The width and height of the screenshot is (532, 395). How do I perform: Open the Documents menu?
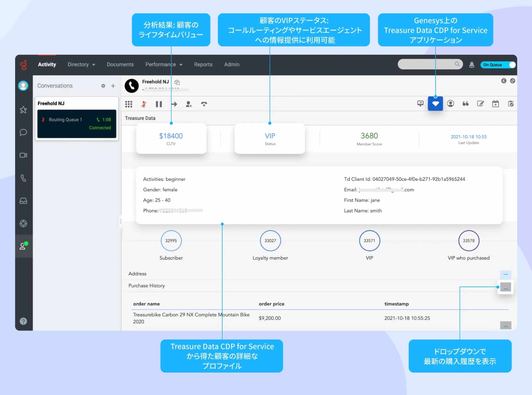click(120, 64)
